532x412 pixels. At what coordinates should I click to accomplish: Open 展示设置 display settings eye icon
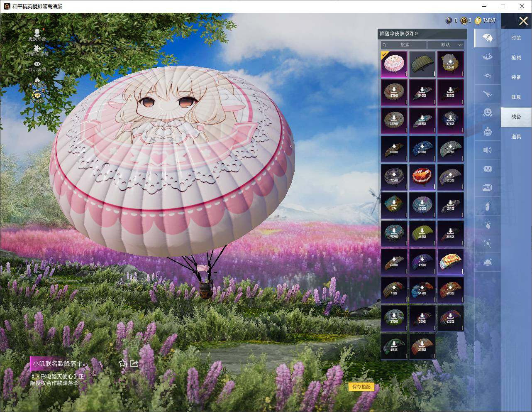pyautogui.click(x=37, y=66)
